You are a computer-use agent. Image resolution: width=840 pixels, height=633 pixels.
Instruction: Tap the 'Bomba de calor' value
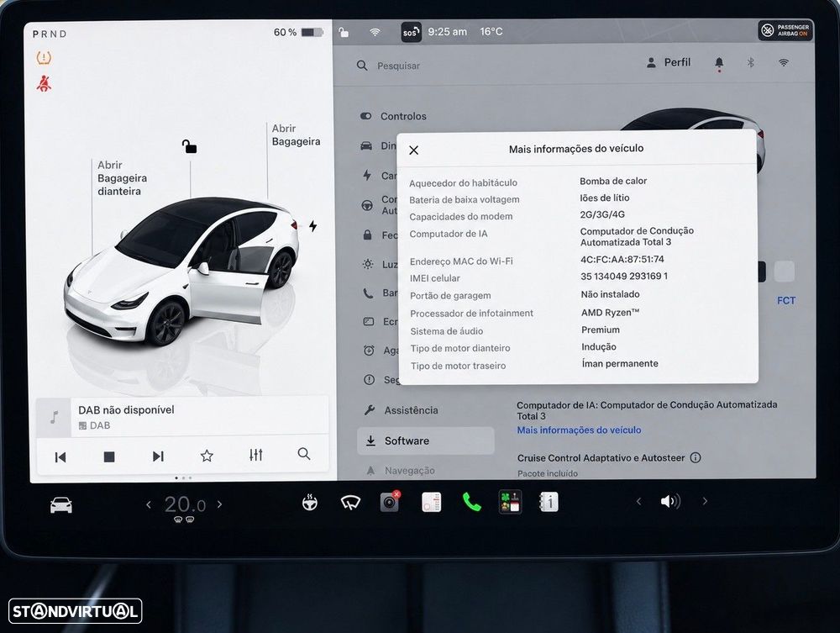(613, 182)
